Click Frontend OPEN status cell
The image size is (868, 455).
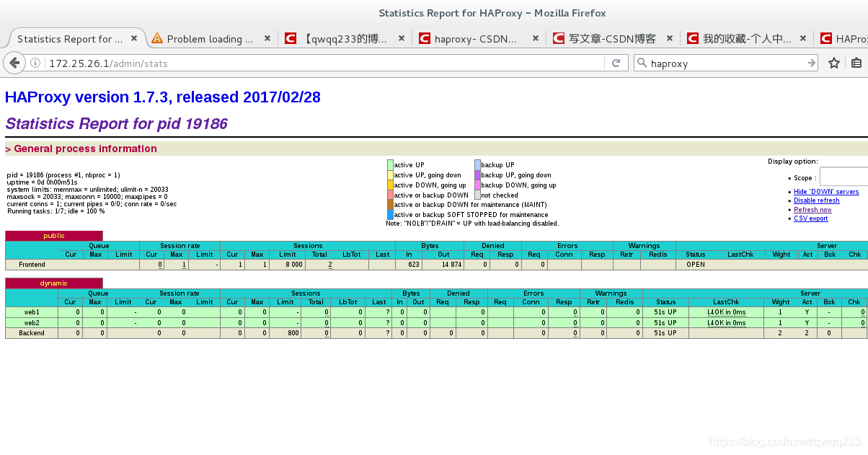coord(696,265)
